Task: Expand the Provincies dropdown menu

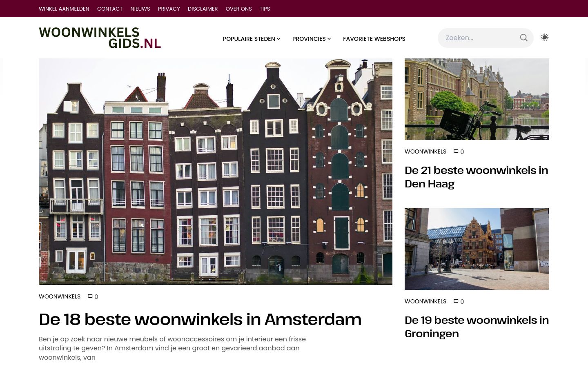Action: (x=311, y=39)
